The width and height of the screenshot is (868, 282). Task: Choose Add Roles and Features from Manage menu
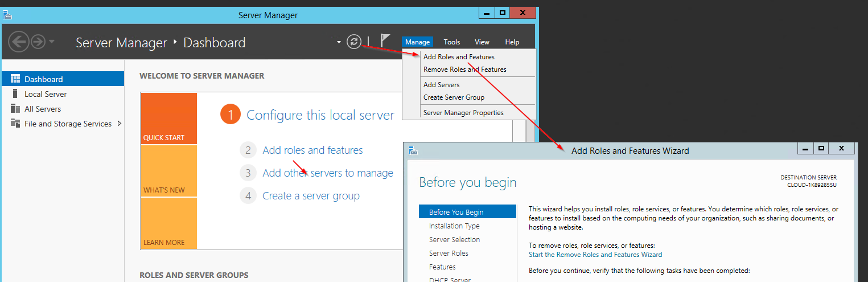[459, 57]
